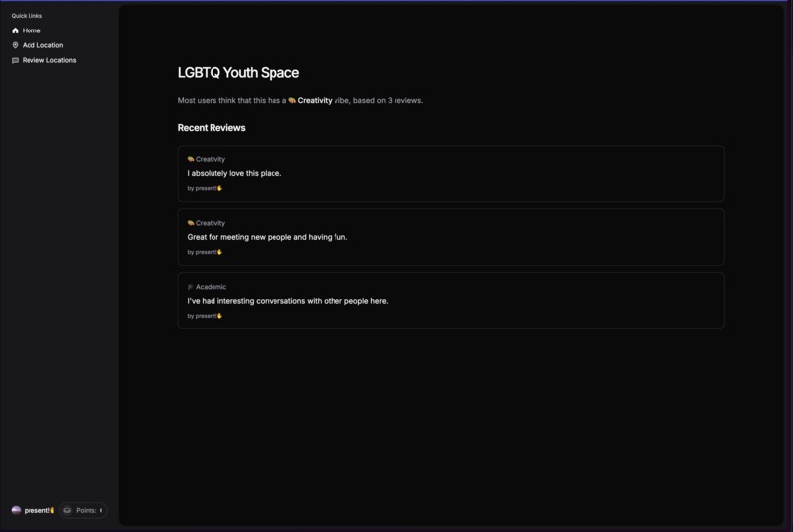
Task: Select the 'I've had interesting conversations' review text
Action: tap(287, 300)
